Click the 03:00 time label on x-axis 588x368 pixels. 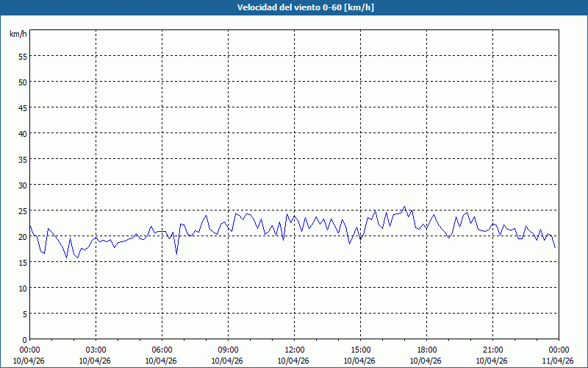click(96, 350)
